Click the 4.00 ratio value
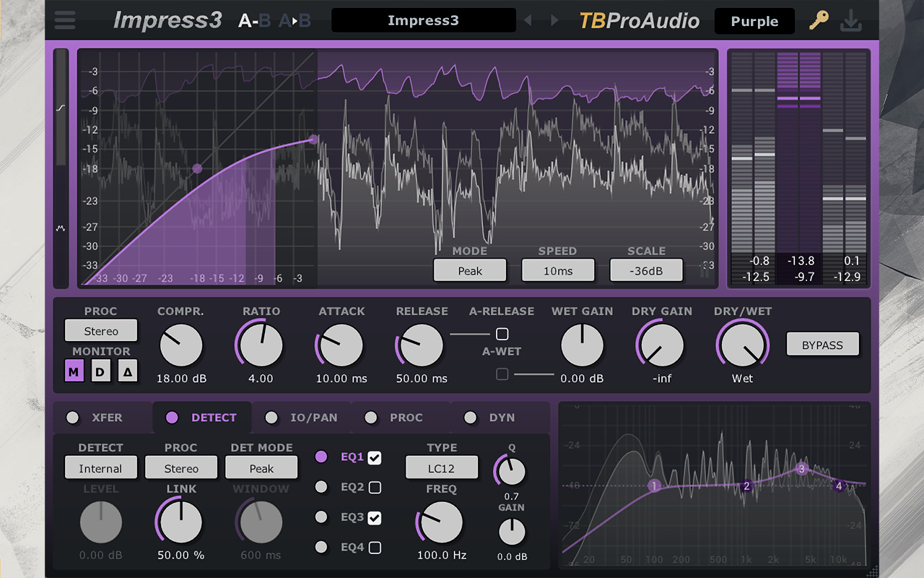The width and height of the screenshot is (924, 578). click(261, 378)
